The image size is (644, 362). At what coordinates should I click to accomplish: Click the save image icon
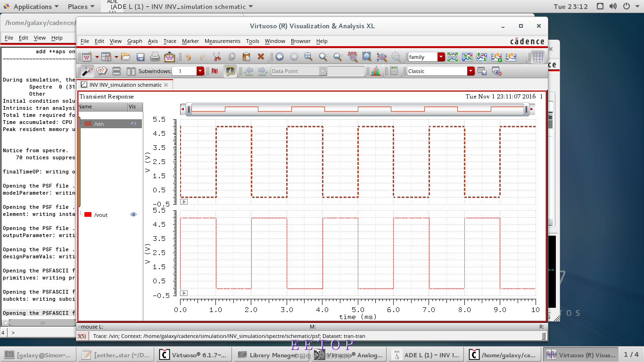(x=169, y=57)
